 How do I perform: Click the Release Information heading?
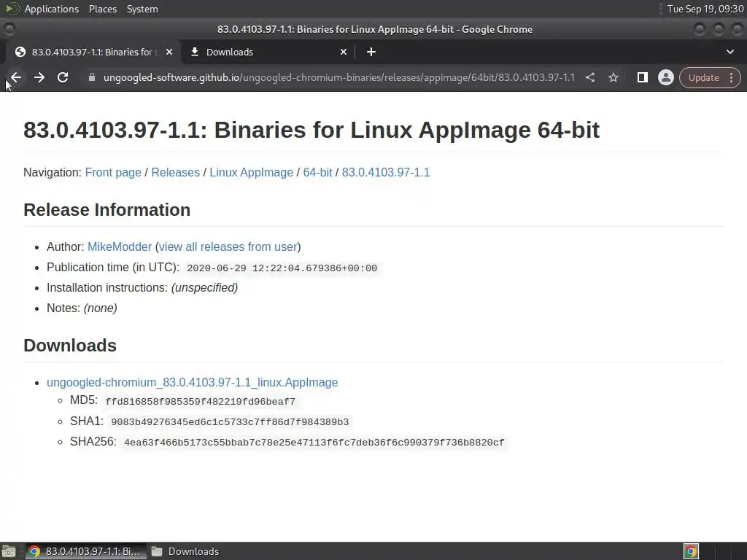click(107, 210)
